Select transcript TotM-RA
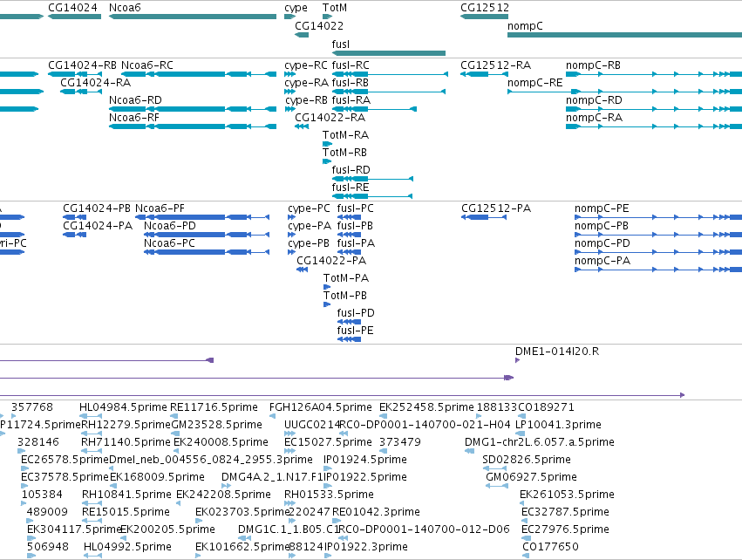 [x=328, y=144]
